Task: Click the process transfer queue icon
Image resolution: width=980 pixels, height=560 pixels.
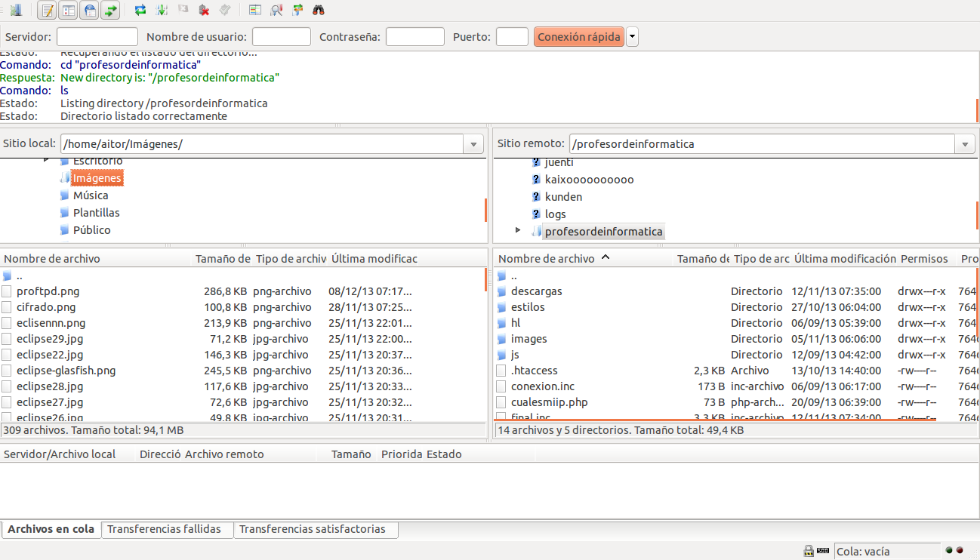Action: tap(161, 10)
